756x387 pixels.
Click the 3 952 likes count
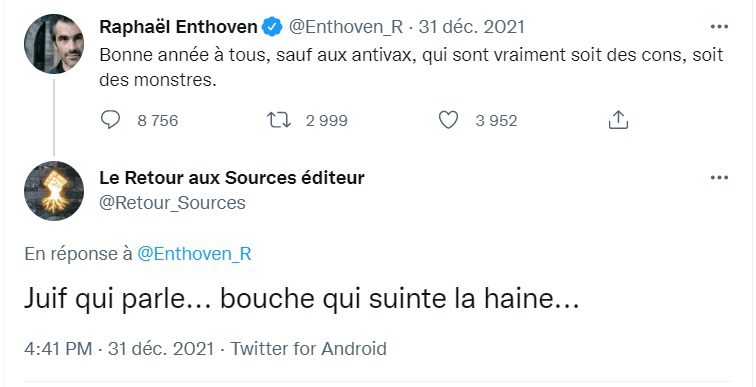coord(496,120)
